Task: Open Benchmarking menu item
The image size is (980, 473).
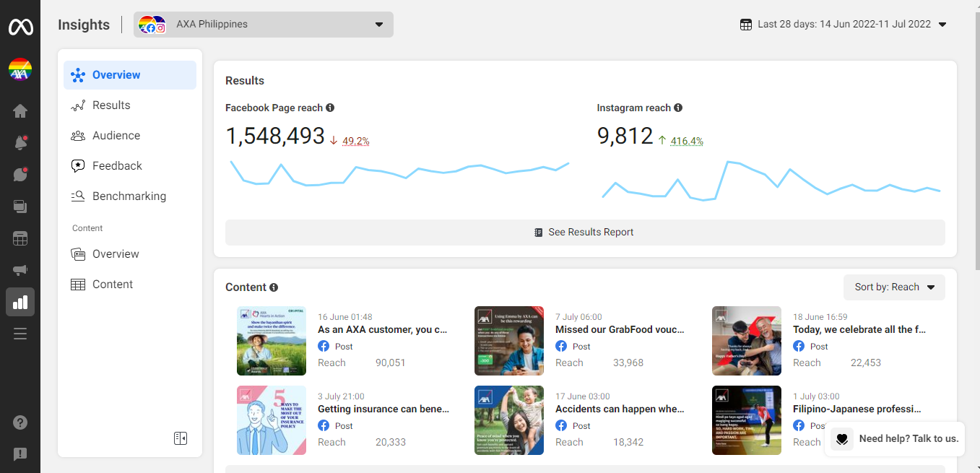Action: (130, 196)
